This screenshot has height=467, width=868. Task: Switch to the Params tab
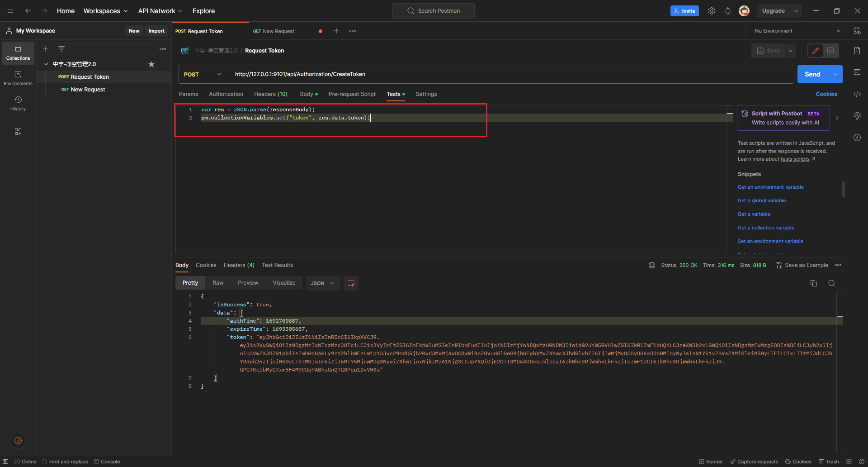(x=189, y=94)
